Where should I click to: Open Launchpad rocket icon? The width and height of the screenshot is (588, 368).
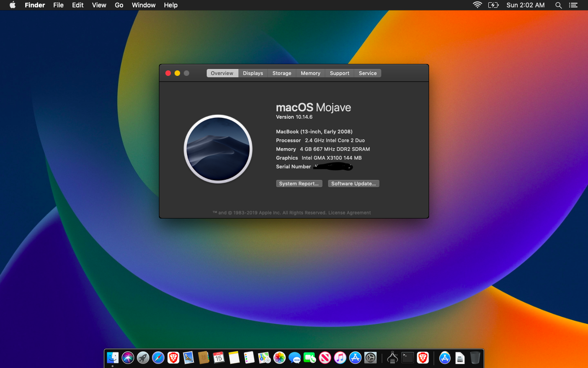coord(143,357)
